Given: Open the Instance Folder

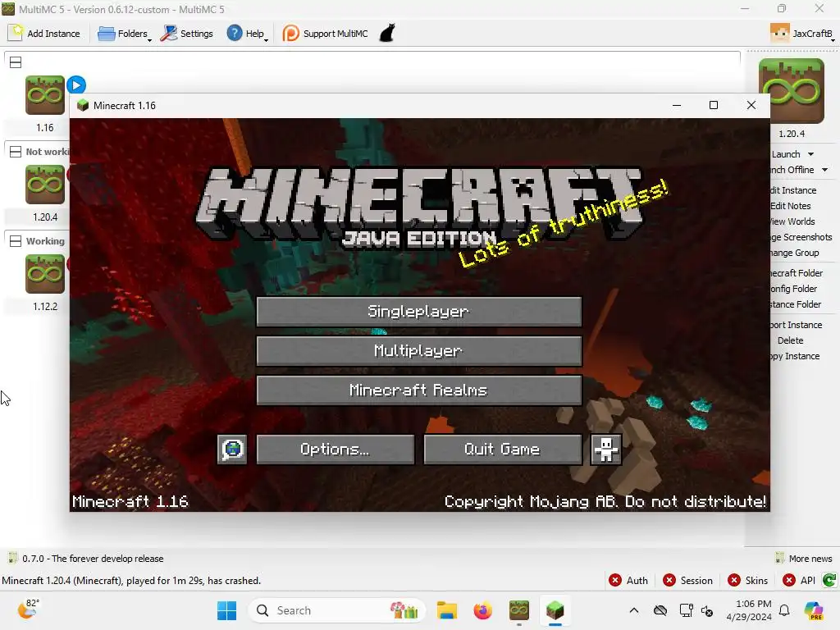Looking at the screenshot, I should (x=796, y=304).
